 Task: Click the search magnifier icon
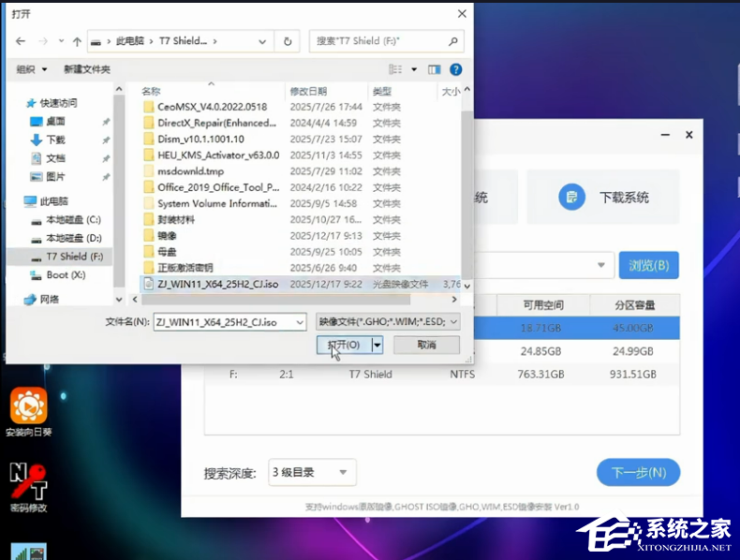click(453, 41)
